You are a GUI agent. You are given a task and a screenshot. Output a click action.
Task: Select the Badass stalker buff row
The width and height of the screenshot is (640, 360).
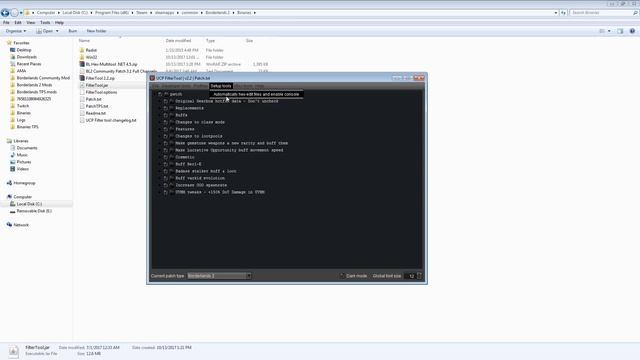click(206, 171)
